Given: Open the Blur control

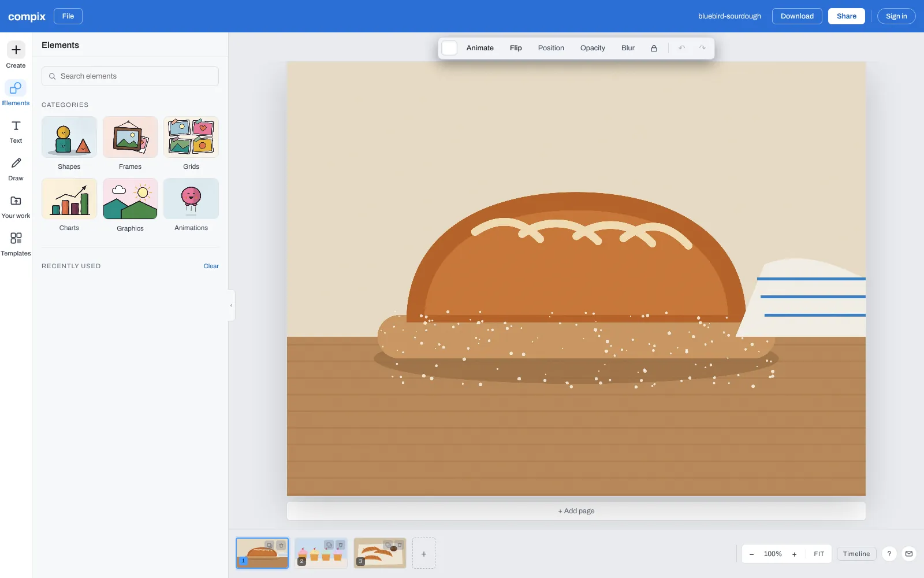Looking at the screenshot, I should [628, 48].
